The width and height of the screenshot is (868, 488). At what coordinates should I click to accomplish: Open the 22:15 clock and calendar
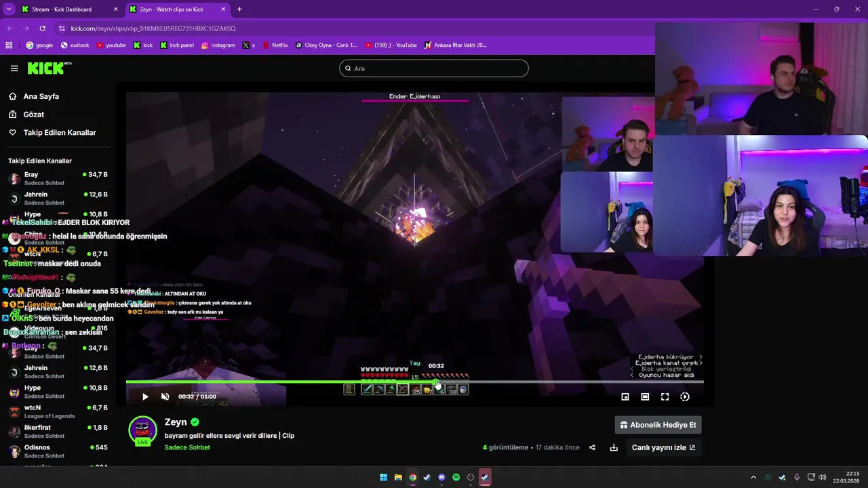click(846, 477)
